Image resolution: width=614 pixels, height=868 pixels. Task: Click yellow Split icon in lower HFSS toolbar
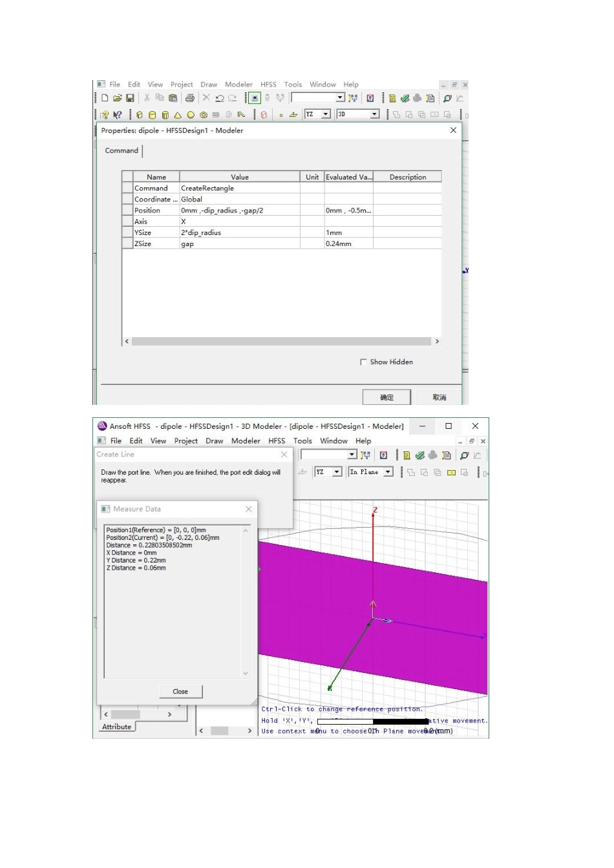pos(451,473)
